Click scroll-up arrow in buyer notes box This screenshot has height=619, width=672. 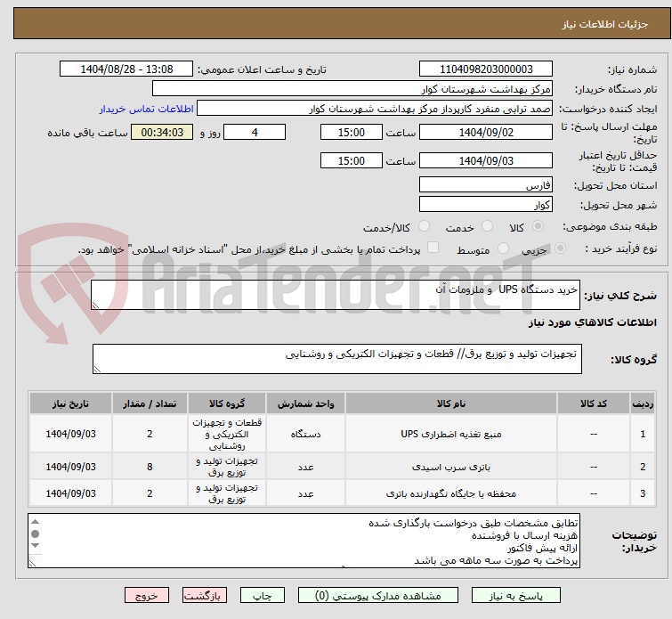35,522
